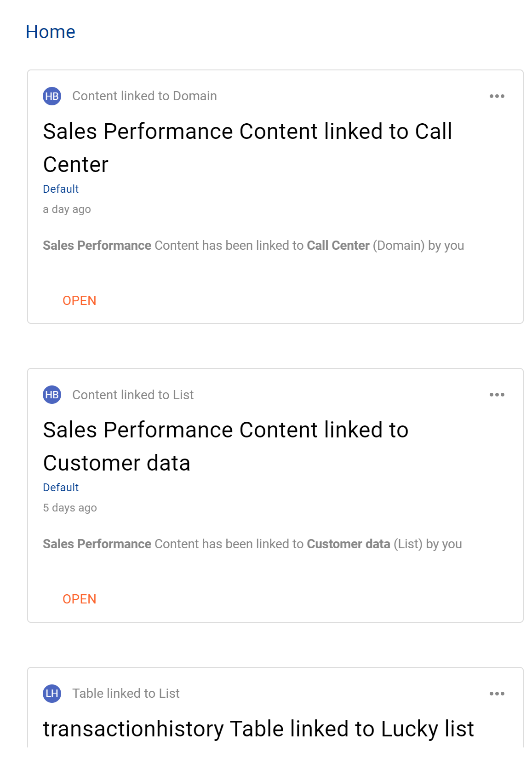
Task: Click '5 days ago' timestamp
Action: coord(70,508)
